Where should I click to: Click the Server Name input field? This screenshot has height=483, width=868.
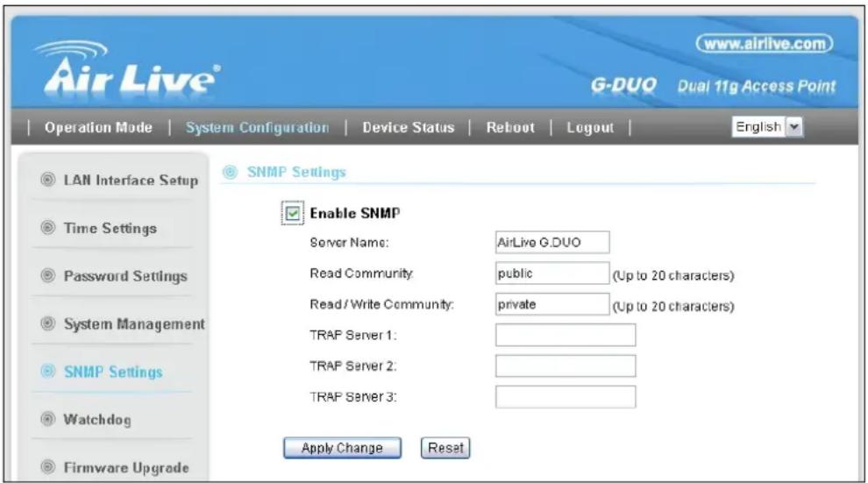coord(552,242)
